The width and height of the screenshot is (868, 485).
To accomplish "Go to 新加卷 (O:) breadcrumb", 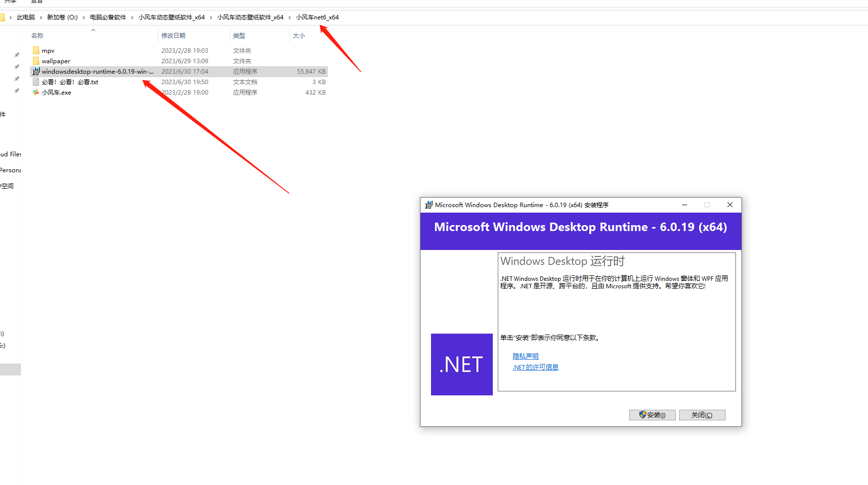I will click(x=62, y=17).
